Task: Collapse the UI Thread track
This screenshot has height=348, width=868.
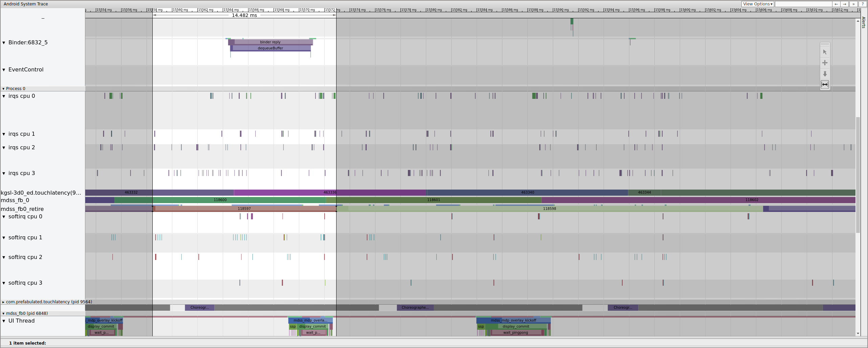Action: pyautogui.click(x=4, y=321)
